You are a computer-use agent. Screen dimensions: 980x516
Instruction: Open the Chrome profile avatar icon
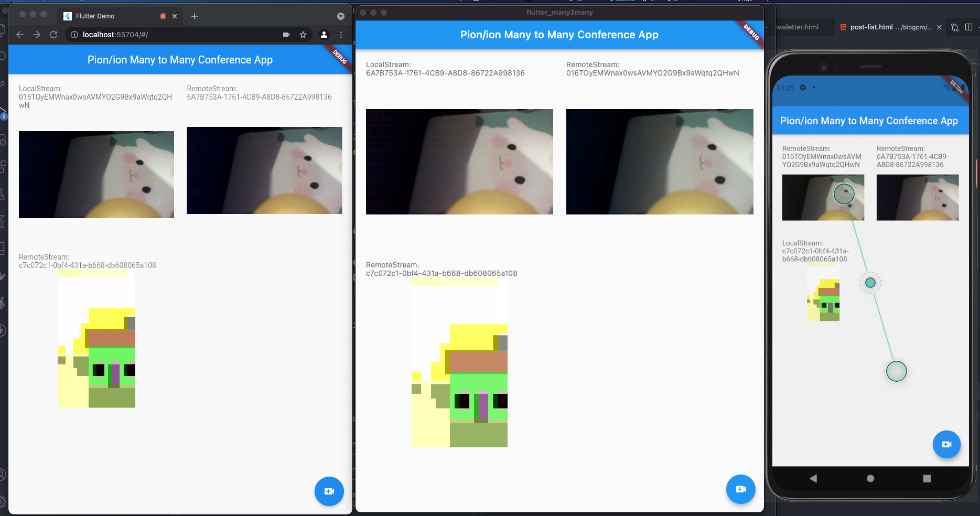pyautogui.click(x=324, y=35)
